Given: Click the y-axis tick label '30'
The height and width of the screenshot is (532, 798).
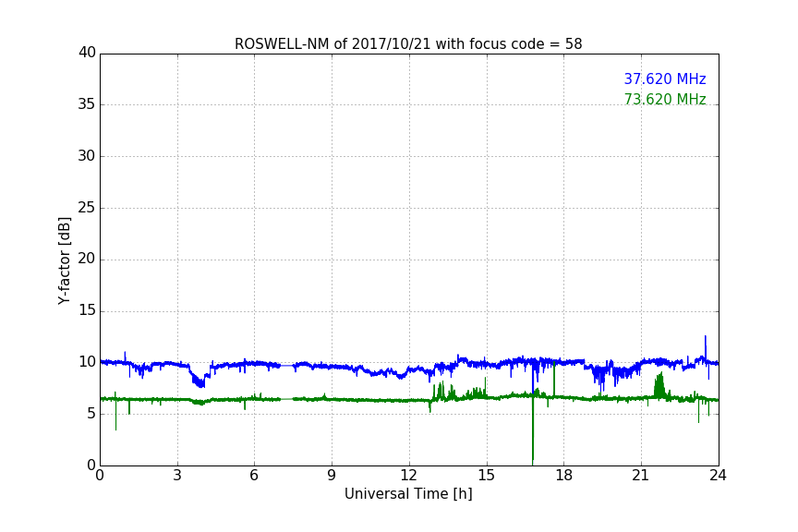Looking at the screenshot, I should 87,156.
